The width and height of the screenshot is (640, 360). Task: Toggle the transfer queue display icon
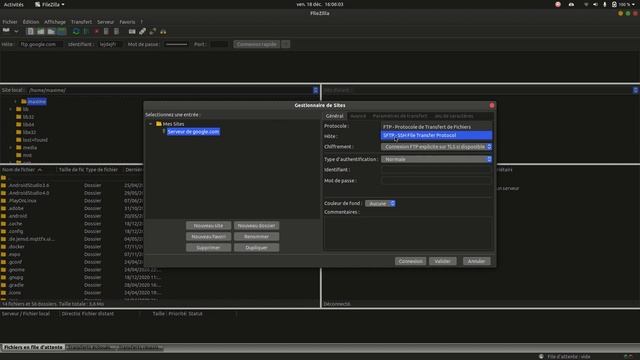62,31
